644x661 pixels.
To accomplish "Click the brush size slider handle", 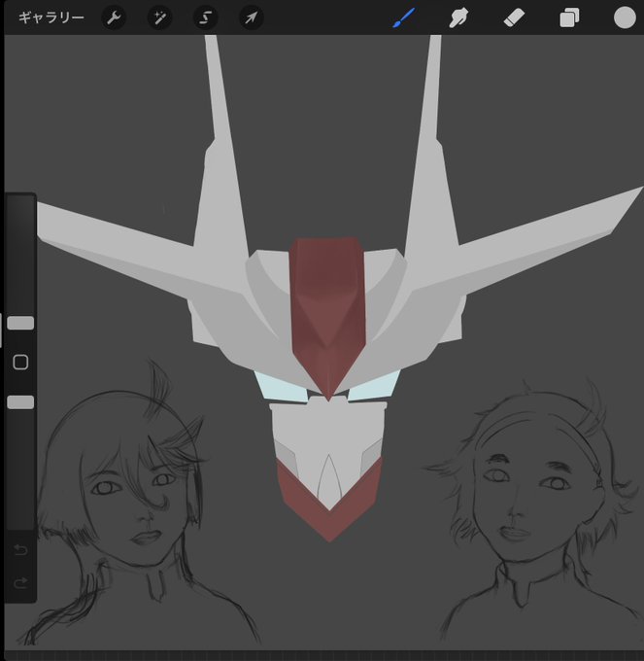I will (20, 323).
